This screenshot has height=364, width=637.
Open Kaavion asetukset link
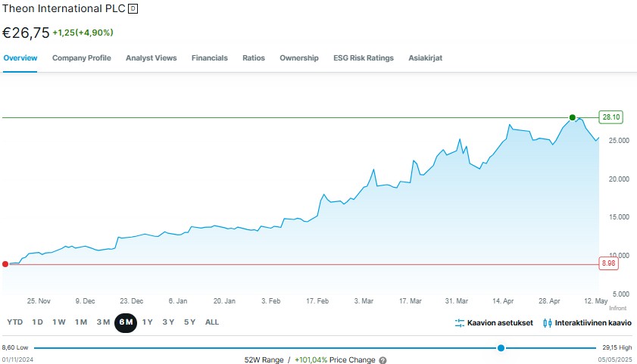(500, 323)
